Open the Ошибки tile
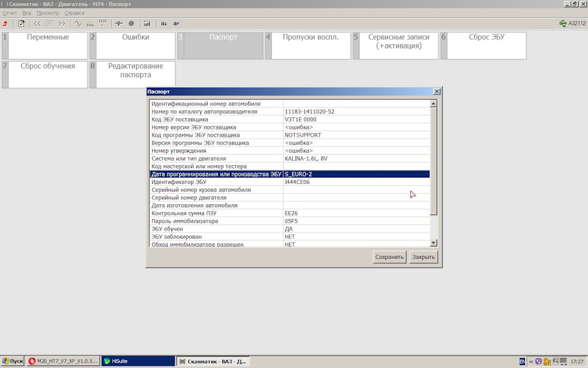 point(132,45)
